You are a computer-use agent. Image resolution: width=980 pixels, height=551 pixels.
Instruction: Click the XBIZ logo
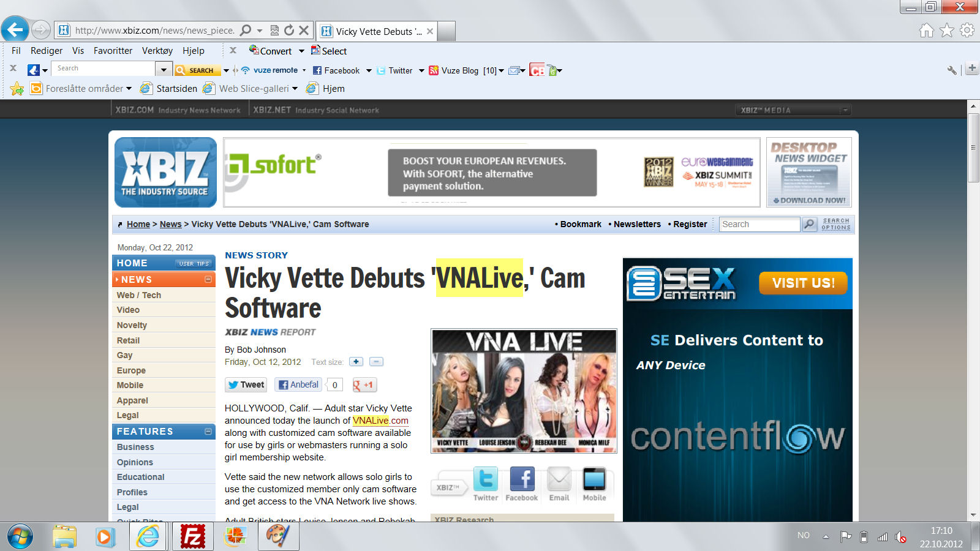165,172
